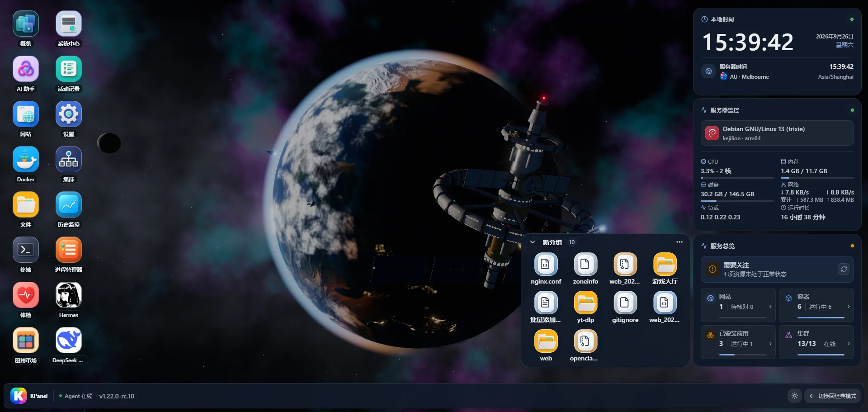
Task: Open the 应用市场 app store icon
Action: (26, 341)
